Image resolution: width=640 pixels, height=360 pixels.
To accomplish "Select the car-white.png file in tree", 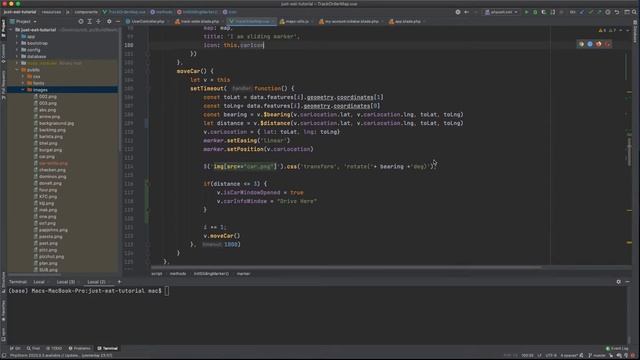I will coord(53,163).
